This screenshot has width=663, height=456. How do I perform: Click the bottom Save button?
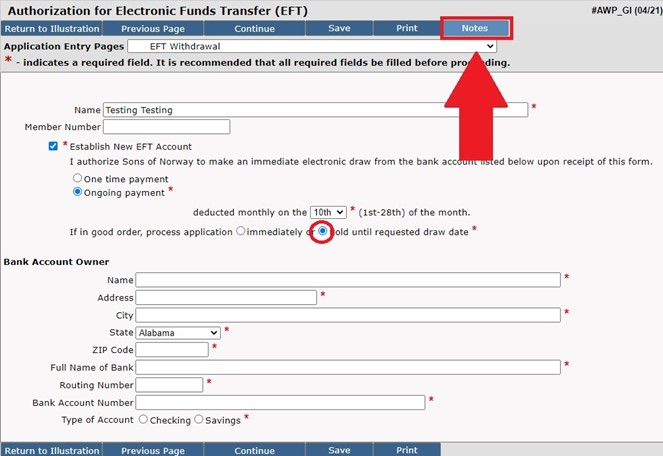(x=339, y=450)
